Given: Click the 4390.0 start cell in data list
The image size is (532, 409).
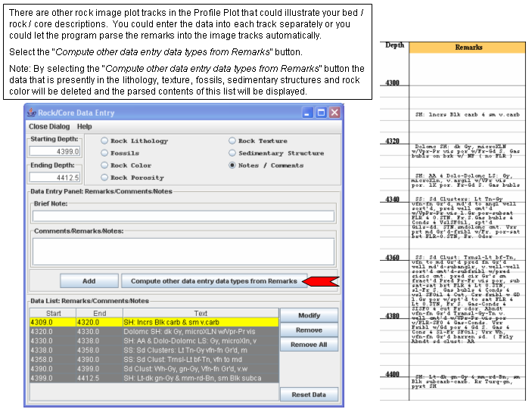Looking at the screenshot, I should pos(53,369).
